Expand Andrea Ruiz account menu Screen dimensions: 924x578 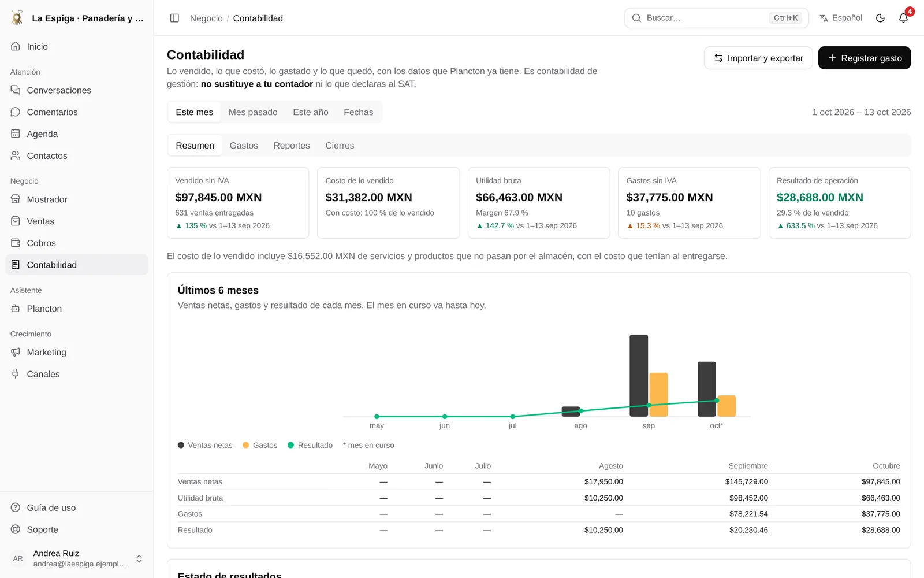[x=77, y=558]
